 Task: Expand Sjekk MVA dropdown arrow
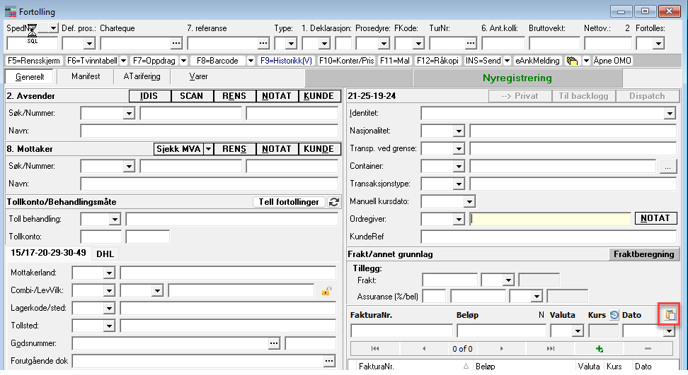point(208,149)
